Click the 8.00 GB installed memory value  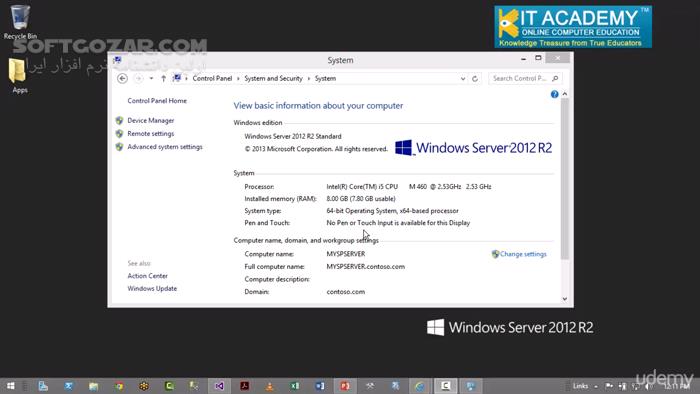(361, 199)
